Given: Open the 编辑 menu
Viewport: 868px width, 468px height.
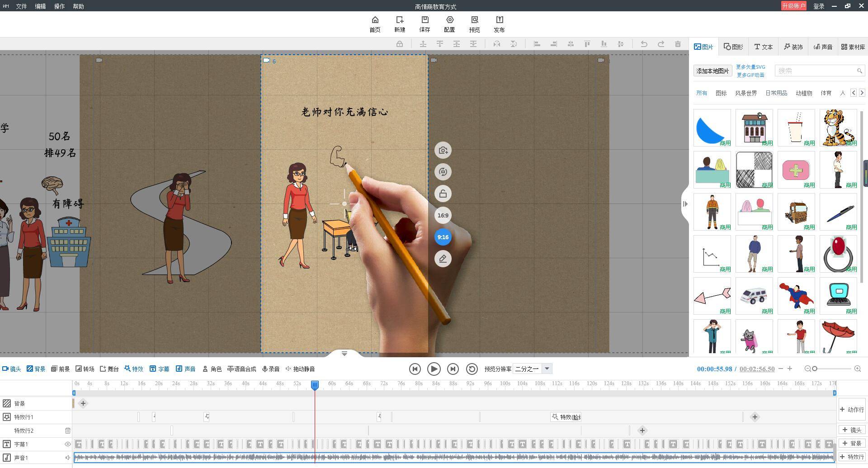Looking at the screenshot, I should coord(40,6).
